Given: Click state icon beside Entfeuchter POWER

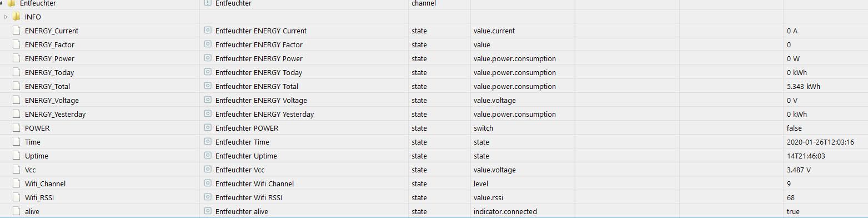Looking at the screenshot, I should coord(208,128).
